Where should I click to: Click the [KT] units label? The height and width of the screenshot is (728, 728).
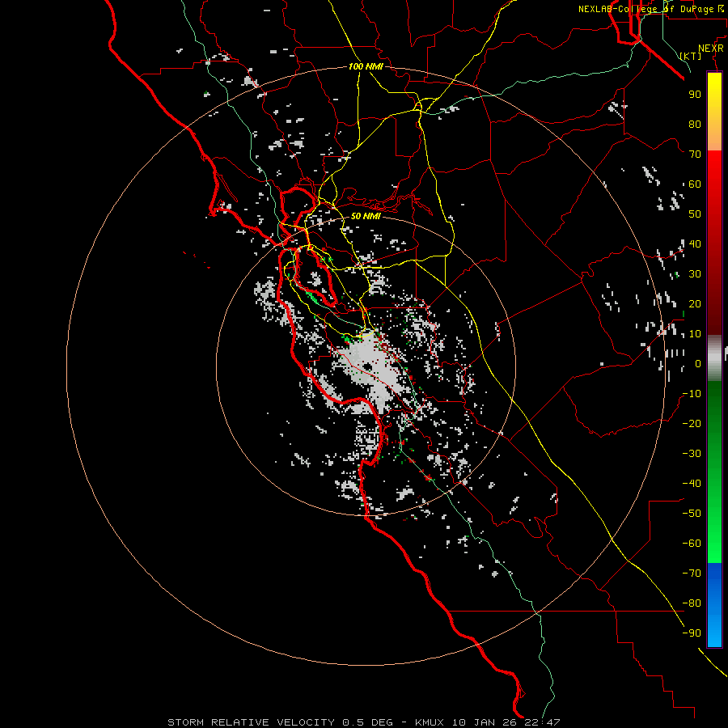point(691,56)
